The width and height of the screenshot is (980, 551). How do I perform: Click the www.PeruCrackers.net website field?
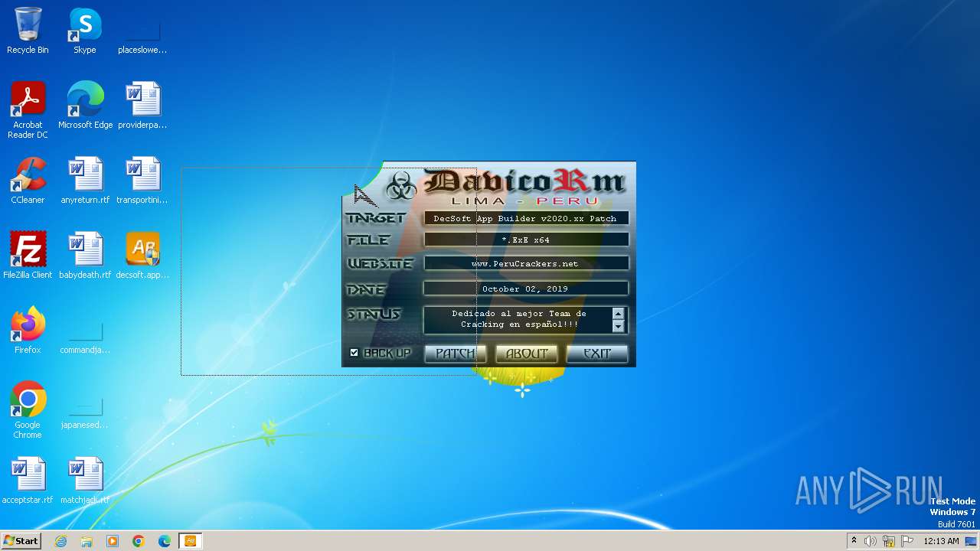click(x=526, y=263)
